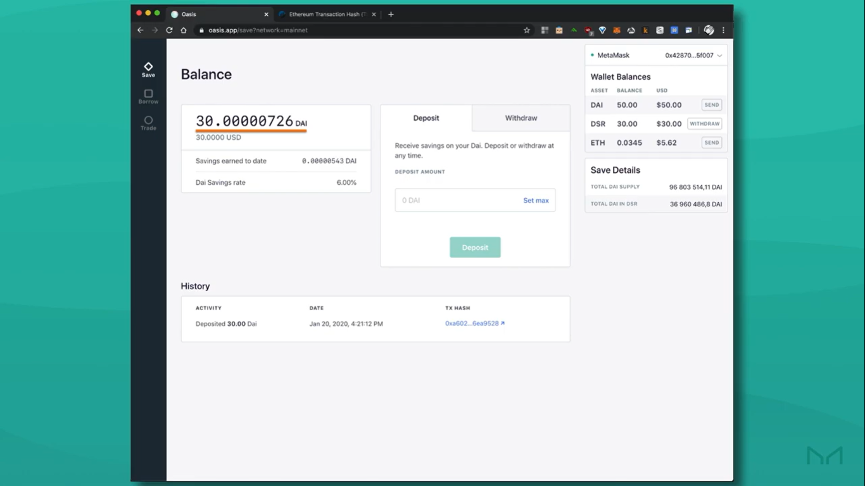Click the Set max link
Viewport: 866px width, 487px height.
pos(536,200)
